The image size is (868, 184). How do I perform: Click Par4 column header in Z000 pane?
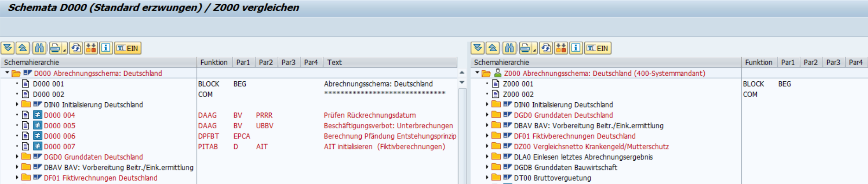coord(856,62)
